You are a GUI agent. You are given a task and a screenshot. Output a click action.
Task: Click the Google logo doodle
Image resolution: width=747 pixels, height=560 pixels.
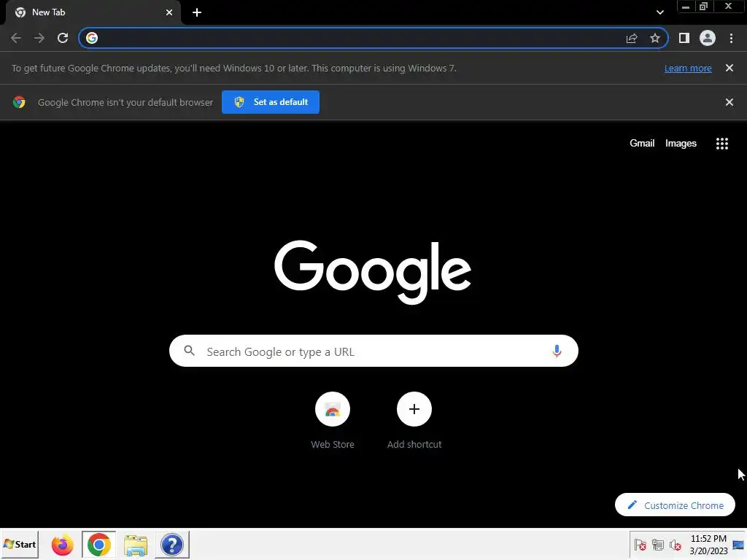(x=373, y=271)
